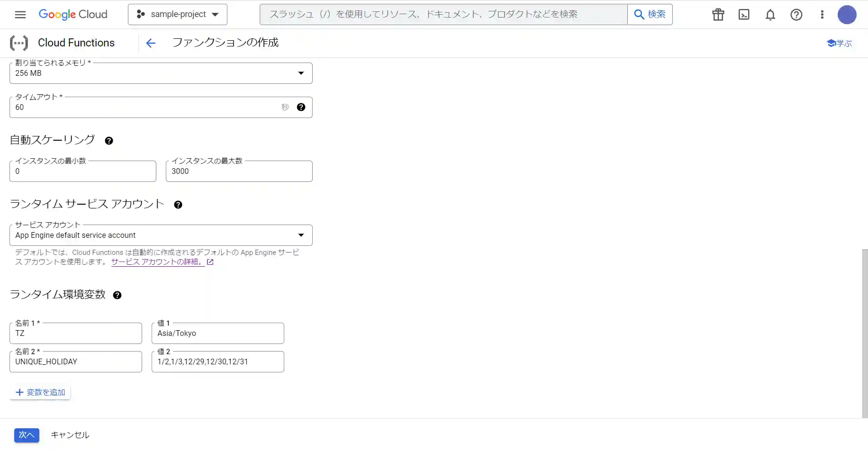Click the Cloud Functions product icon
868x451 pixels.
pyautogui.click(x=19, y=43)
